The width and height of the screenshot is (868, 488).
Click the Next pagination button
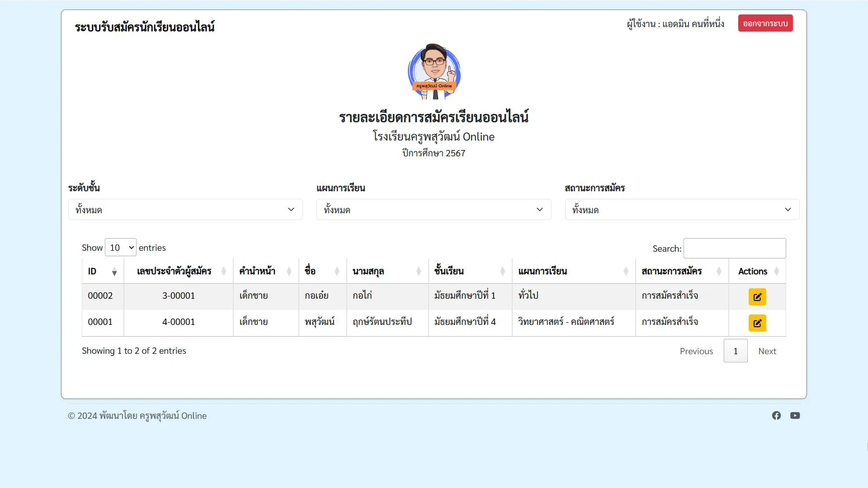coord(767,351)
